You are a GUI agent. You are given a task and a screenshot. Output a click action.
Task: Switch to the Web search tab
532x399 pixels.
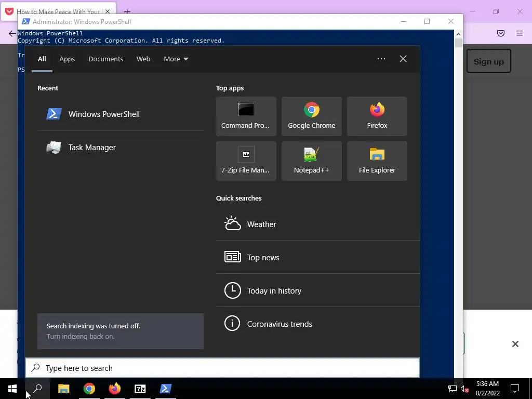[143, 59]
